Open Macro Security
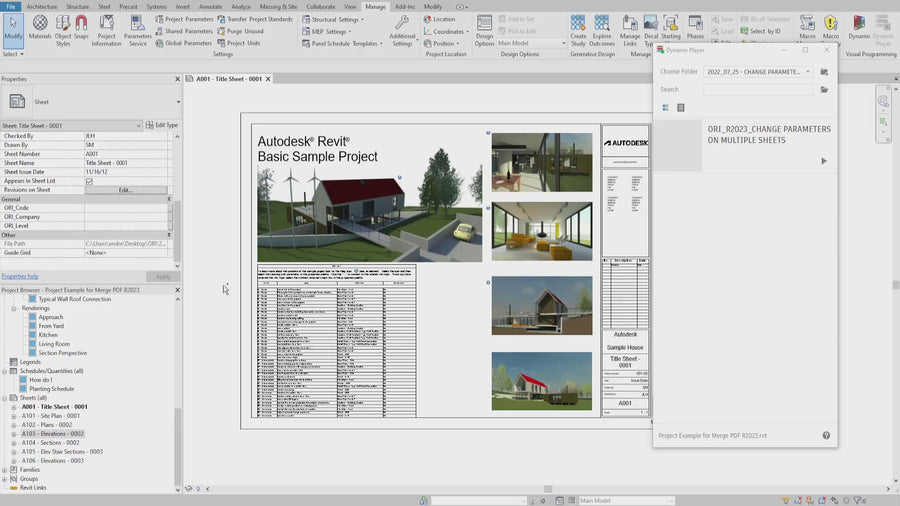This screenshot has width=900, height=506. 831,28
